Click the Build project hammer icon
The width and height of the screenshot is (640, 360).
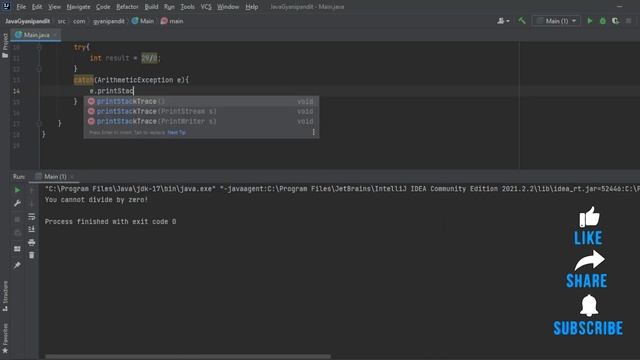522,20
